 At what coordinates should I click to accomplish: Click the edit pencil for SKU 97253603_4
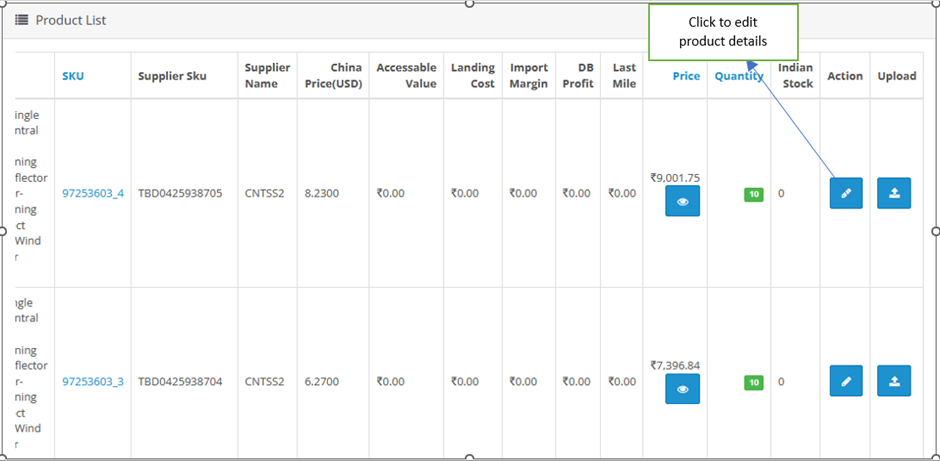pos(845,193)
